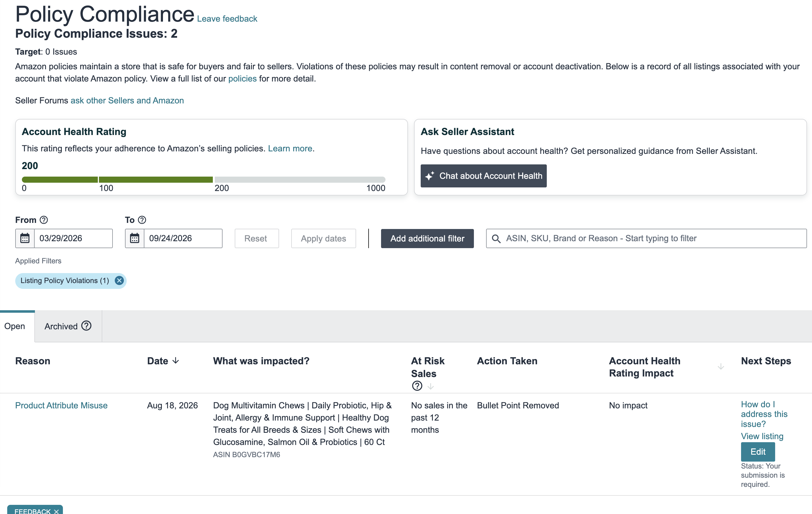Click the FEEDBACK tab label

coord(32,511)
